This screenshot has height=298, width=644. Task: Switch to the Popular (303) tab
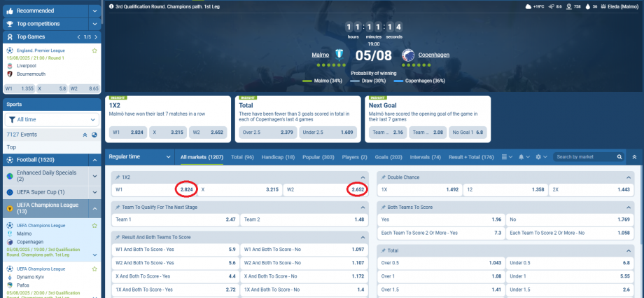coord(319,157)
